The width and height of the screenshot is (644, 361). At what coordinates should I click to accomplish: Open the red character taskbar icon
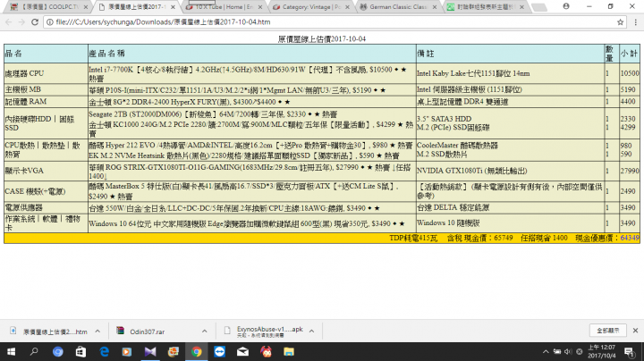[267, 351]
